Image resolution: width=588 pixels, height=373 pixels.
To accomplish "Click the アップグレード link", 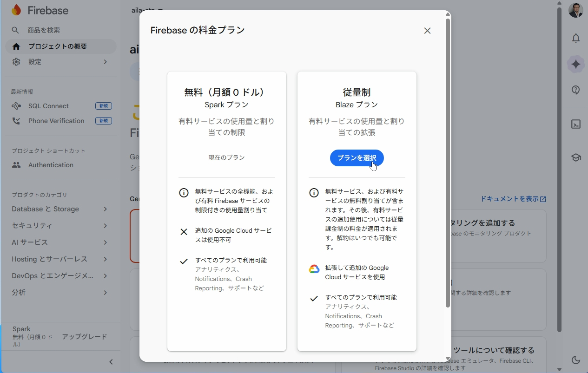I will coord(85,337).
